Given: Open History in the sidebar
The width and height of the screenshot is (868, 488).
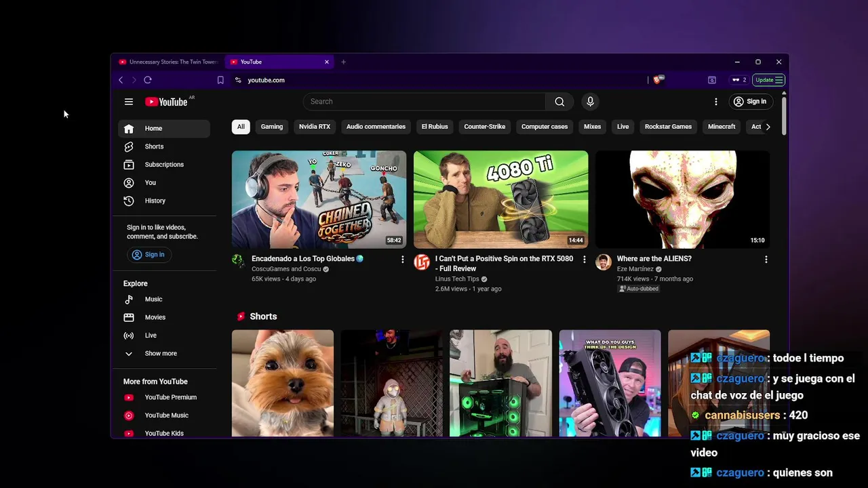Looking at the screenshot, I should pyautogui.click(x=164, y=201).
